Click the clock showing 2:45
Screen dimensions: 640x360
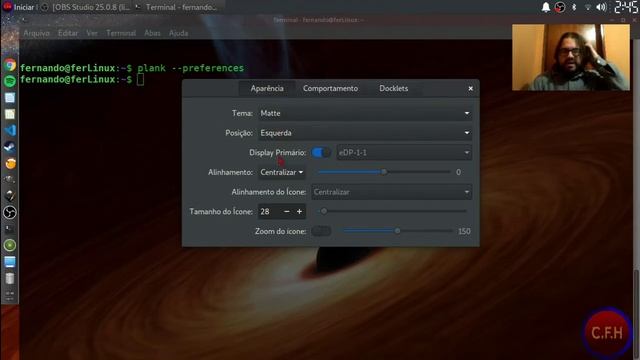[x=626, y=7]
